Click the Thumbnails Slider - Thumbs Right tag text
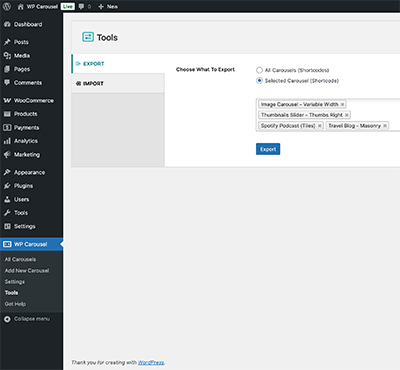Viewport: 400px width, 370px height. [302, 115]
